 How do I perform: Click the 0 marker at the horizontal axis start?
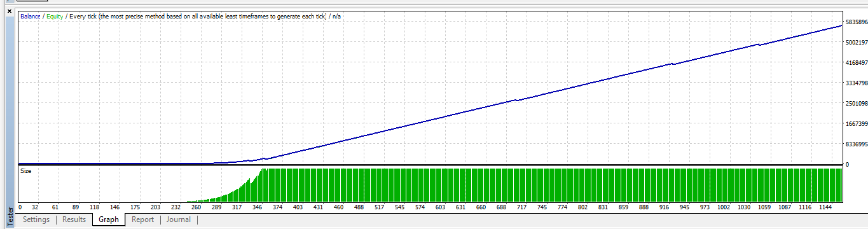pyautogui.click(x=20, y=207)
